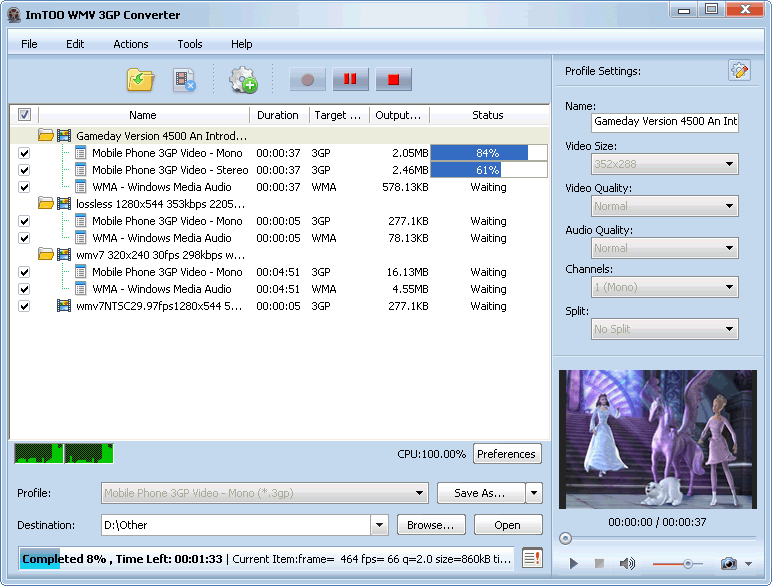Image resolution: width=772 pixels, height=586 pixels.
Task: Take a snapshot with the camera icon
Action: click(729, 564)
